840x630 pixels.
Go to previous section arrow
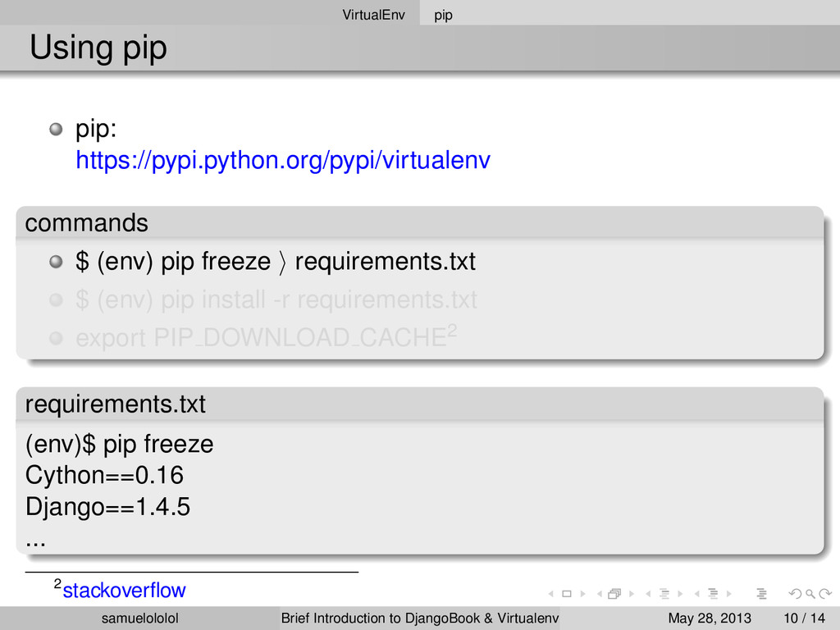[x=697, y=594]
